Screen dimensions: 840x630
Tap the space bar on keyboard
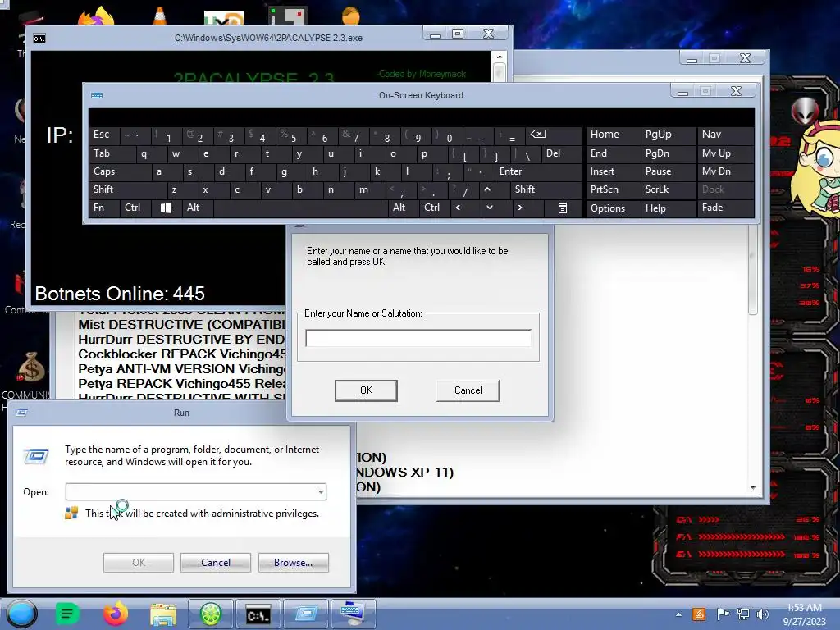pos(300,208)
